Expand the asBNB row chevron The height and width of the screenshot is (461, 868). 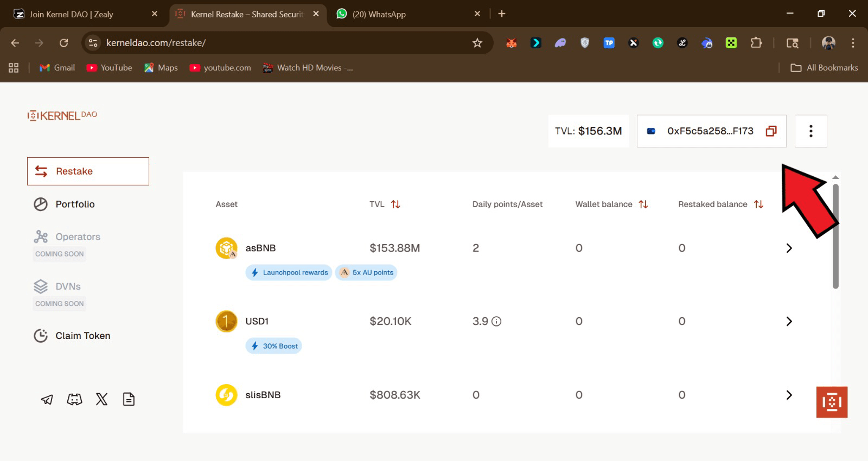(x=789, y=248)
